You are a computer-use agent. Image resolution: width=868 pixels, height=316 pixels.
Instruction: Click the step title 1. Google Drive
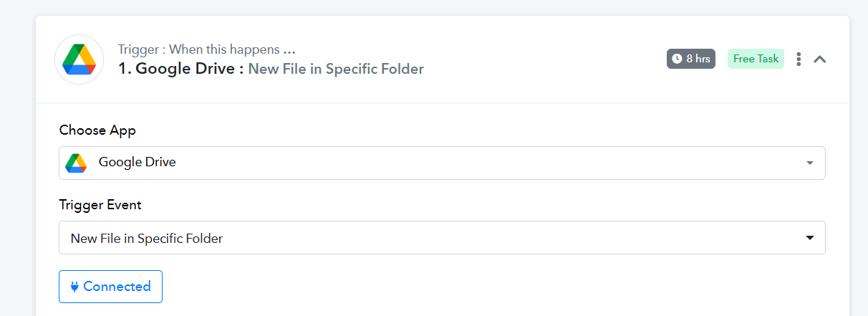tap(182, 69)
